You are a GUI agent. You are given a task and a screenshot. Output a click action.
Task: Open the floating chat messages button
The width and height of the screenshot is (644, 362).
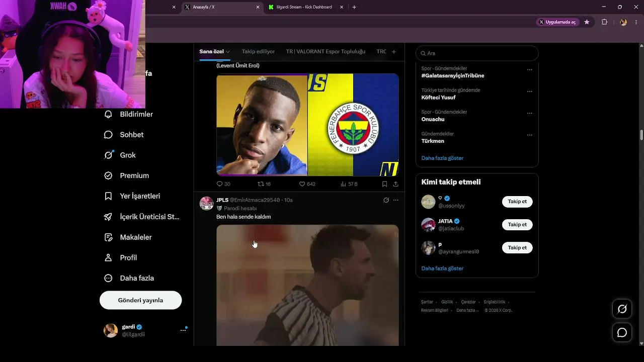(x=622, y=332)
